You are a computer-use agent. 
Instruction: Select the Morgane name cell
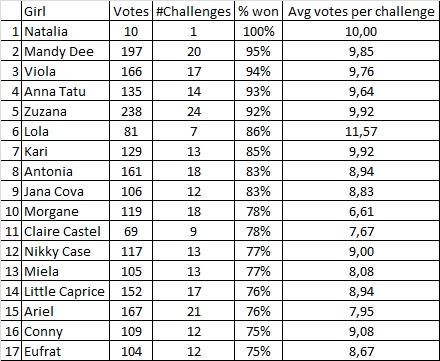pos(66,211)
